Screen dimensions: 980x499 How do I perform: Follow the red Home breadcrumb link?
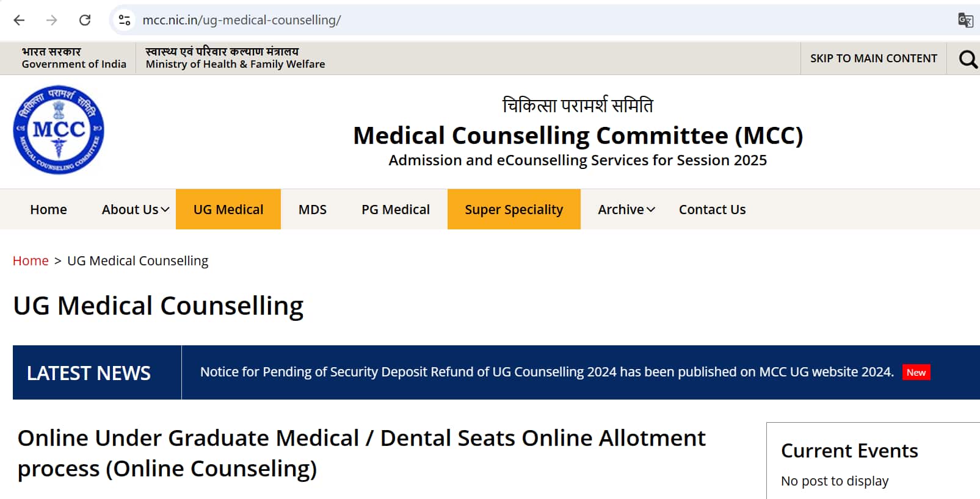(31, 260)
